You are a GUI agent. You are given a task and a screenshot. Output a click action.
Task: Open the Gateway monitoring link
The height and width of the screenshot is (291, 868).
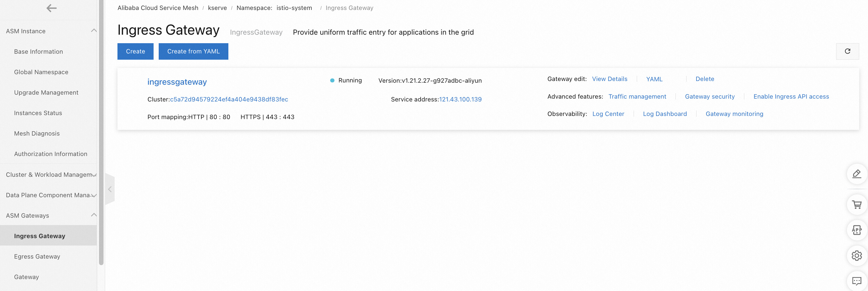[x=734, y=114]
